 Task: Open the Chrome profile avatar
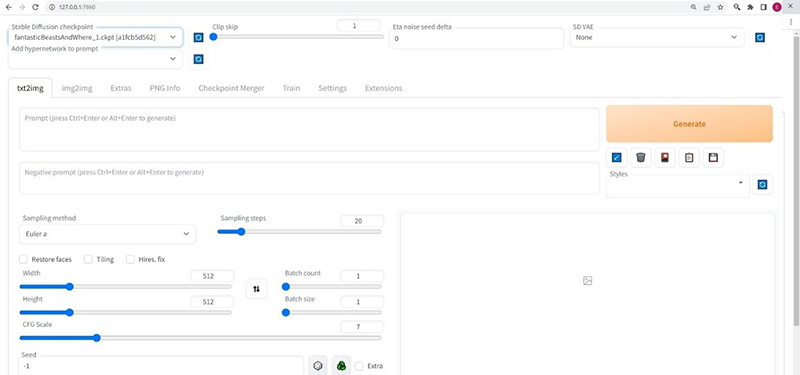[777, 7]
